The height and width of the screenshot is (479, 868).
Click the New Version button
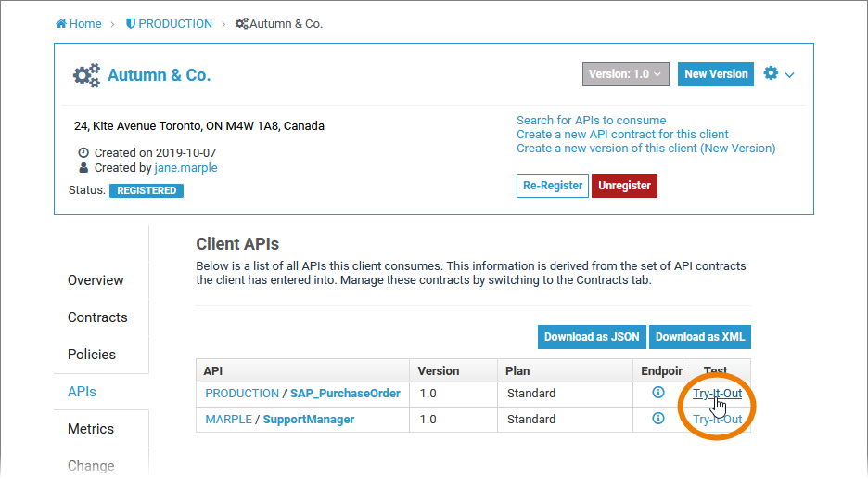pyautogui.click(x=716, y=74)
